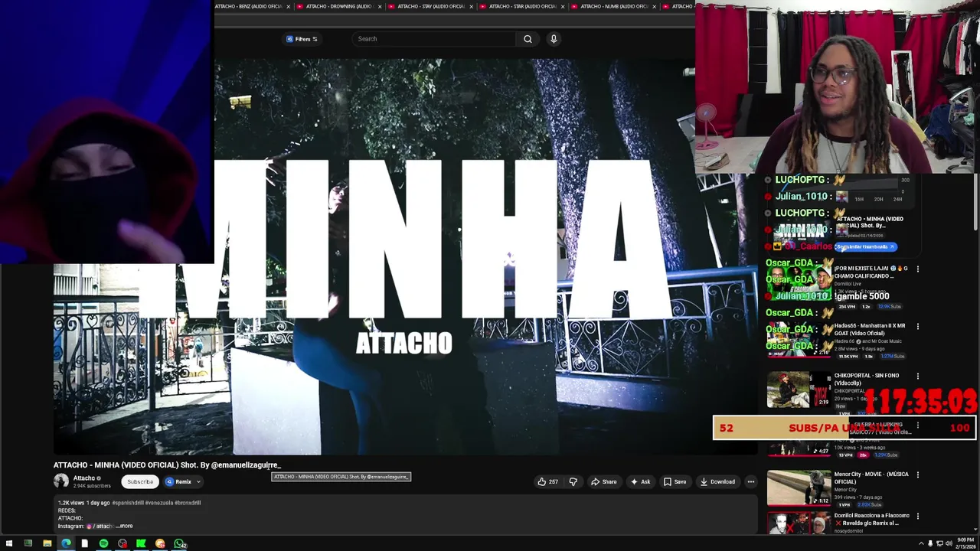Viewport: 980px width, 551px height.
Task: Show hidden system tray icons
Action: (x=921, y=543)
